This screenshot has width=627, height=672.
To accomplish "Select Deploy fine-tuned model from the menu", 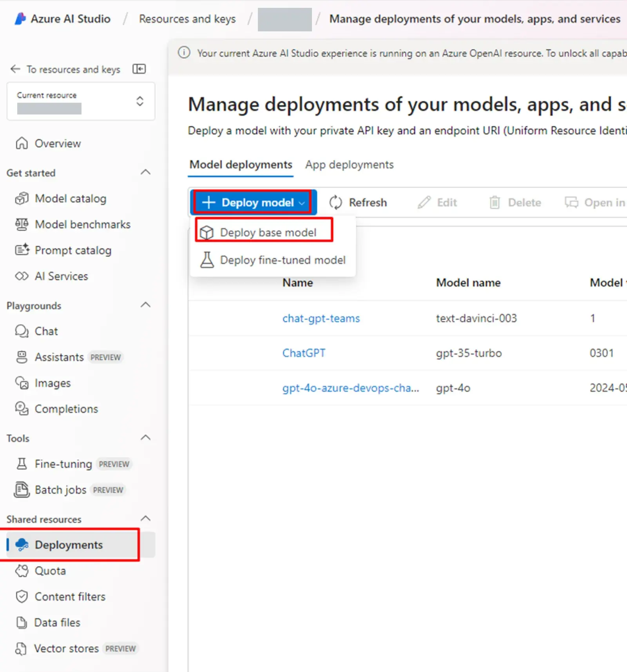I will click(x=273, y=260).
